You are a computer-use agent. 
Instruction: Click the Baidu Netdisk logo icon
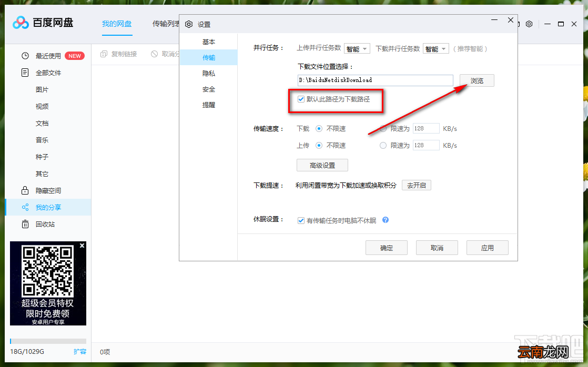(x=21, y=23)
